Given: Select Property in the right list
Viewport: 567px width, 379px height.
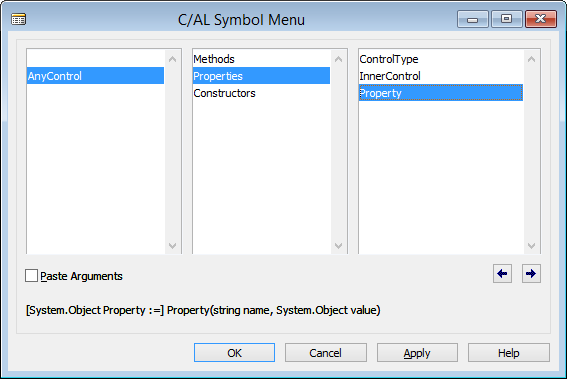Looking at the screenshot, I should tap(441, 93).
